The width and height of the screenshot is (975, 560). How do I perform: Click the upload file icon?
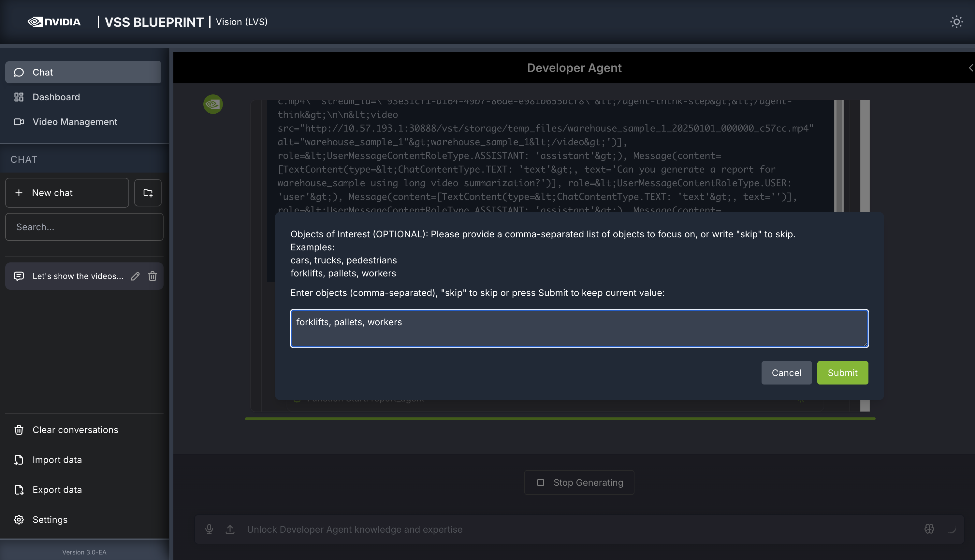230,529
